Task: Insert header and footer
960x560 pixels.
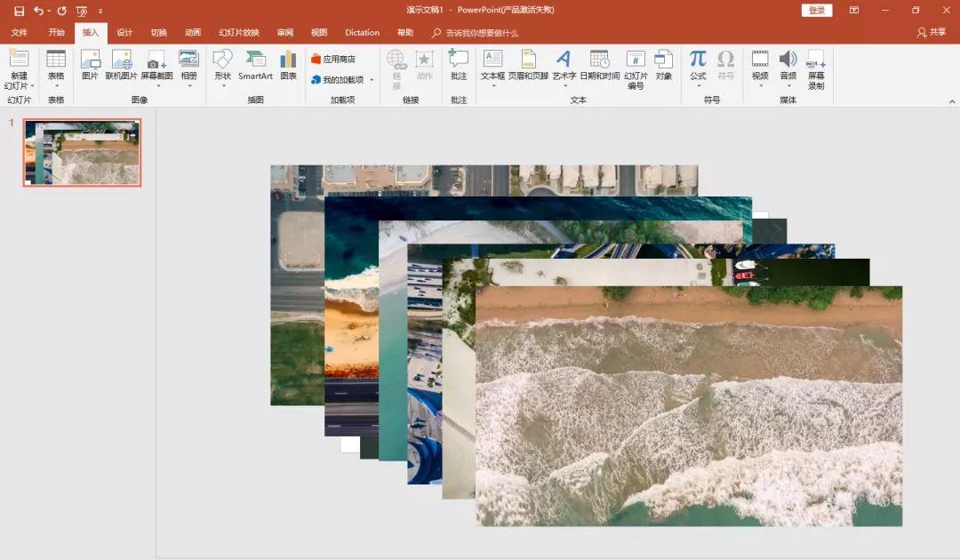Action: click(528, 65)
